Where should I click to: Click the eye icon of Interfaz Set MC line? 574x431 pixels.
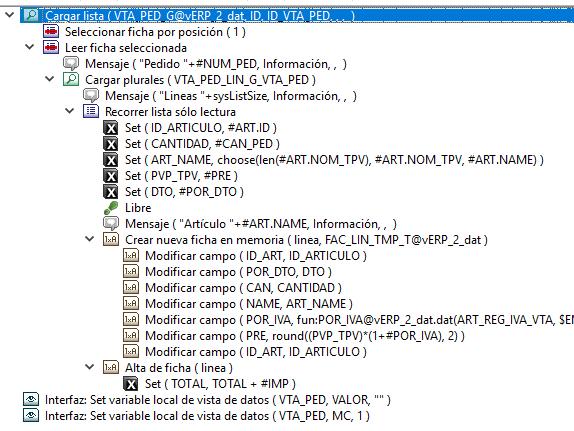(x=31, y=416)
